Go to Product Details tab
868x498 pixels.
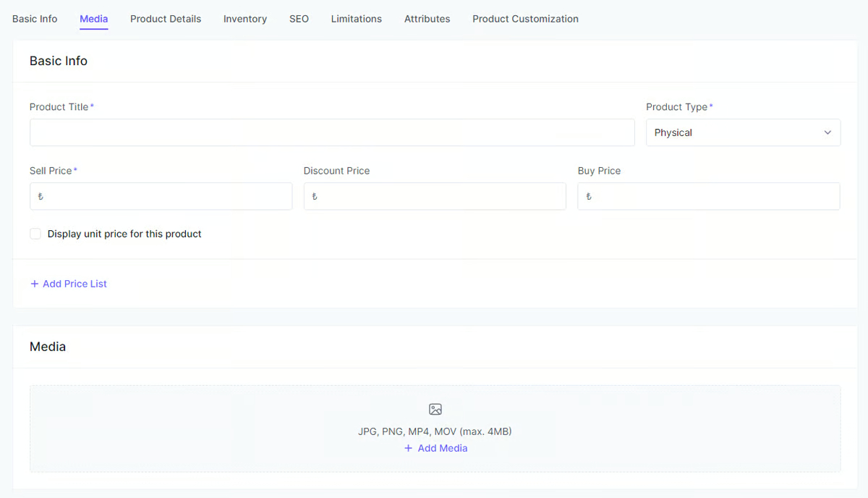[x=166, y=19]
